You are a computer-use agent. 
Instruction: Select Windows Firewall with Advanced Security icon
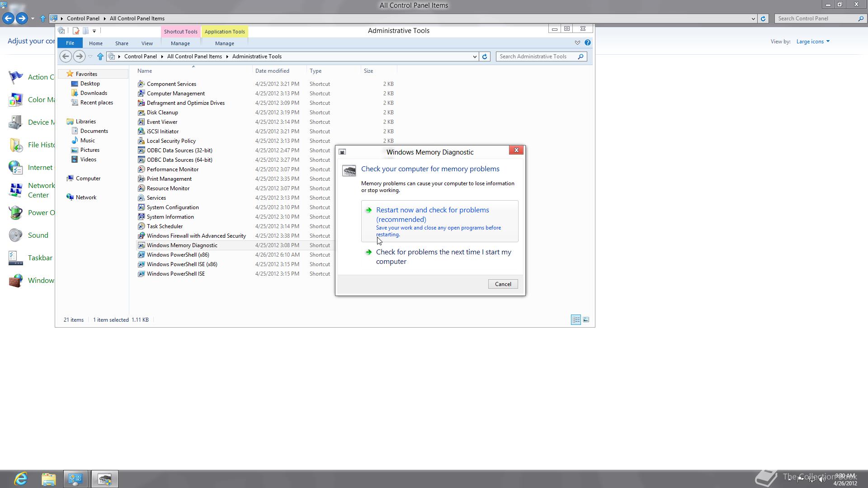coord(141,236)
